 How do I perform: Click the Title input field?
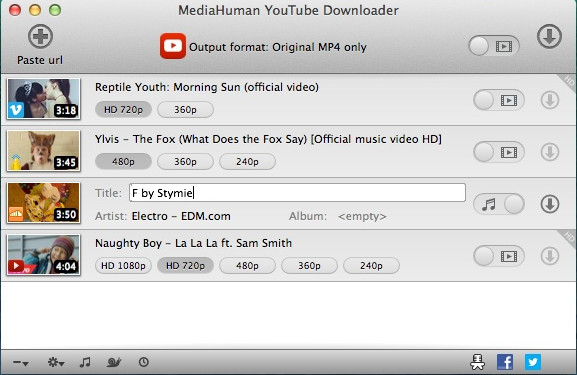[x=297, y=192]
